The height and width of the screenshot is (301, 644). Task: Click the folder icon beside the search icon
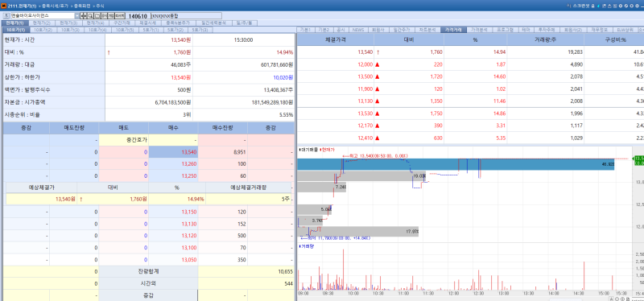coord(97,15)
